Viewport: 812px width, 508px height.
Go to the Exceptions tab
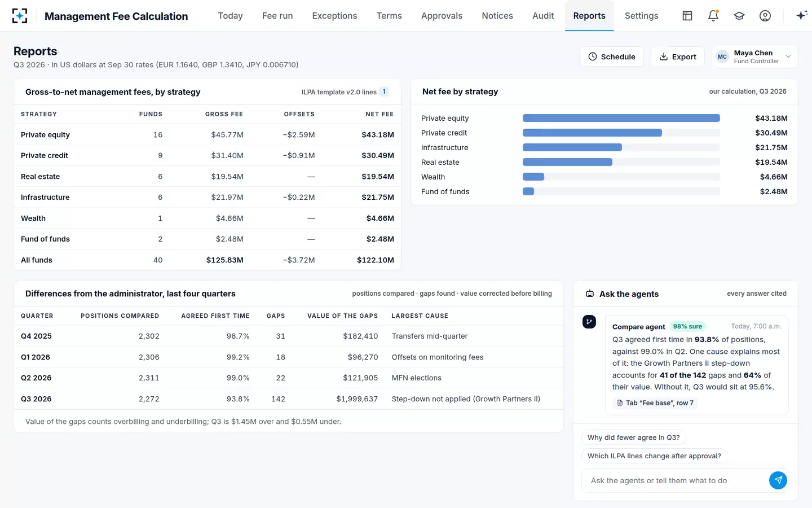(334, 16)
